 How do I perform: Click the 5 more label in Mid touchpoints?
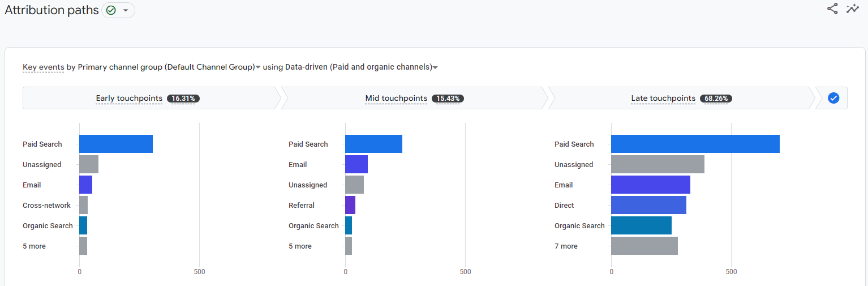[x=300, y=246]
